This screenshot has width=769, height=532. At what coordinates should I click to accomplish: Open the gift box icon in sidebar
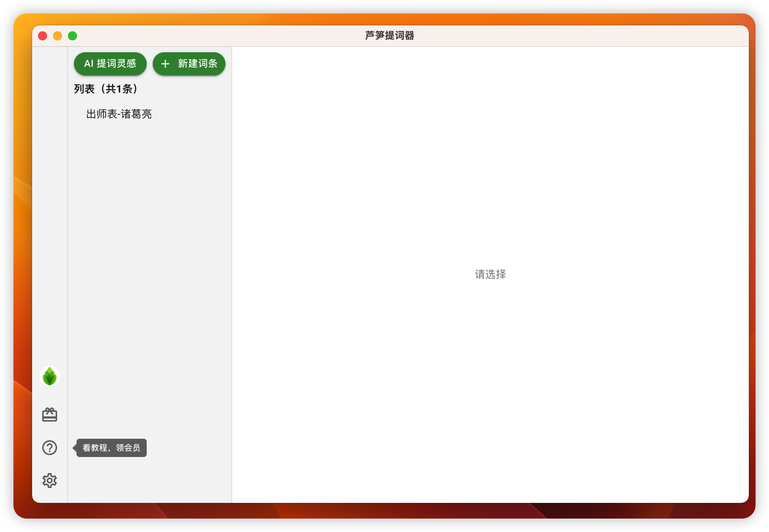tap(50, 414)
